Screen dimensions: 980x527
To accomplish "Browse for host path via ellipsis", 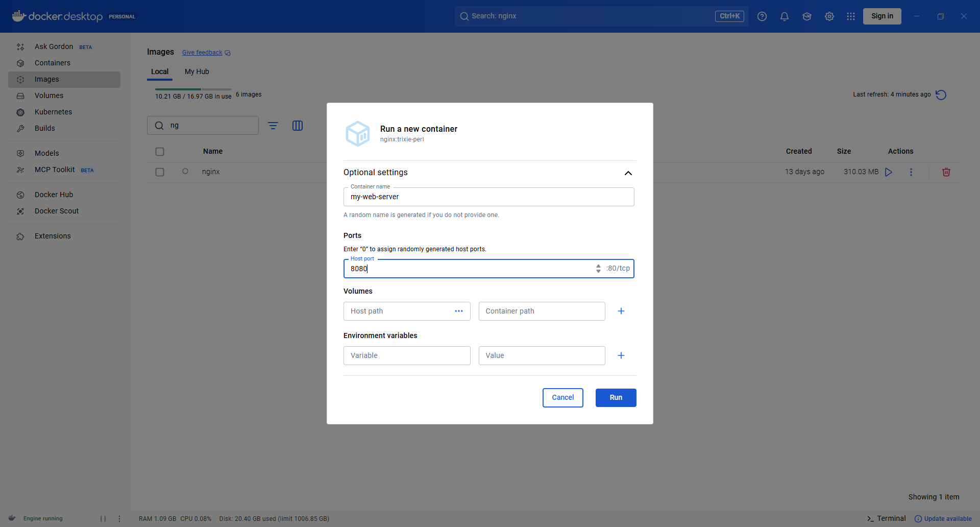I will pyautogui.click(x=459, y=311).
